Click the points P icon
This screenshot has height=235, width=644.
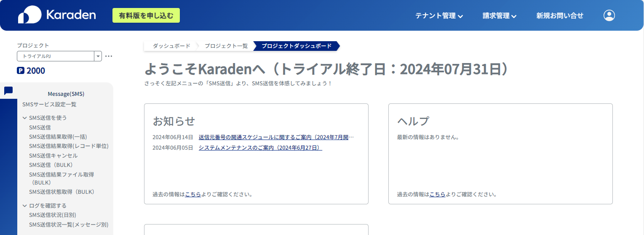(x=21, y=71)
